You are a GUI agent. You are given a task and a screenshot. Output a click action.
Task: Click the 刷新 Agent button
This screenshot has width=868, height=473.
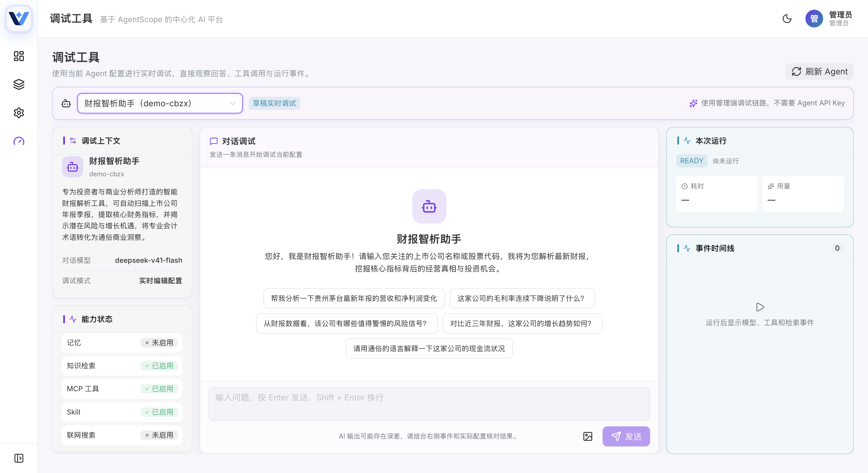[x=820, y=71]
